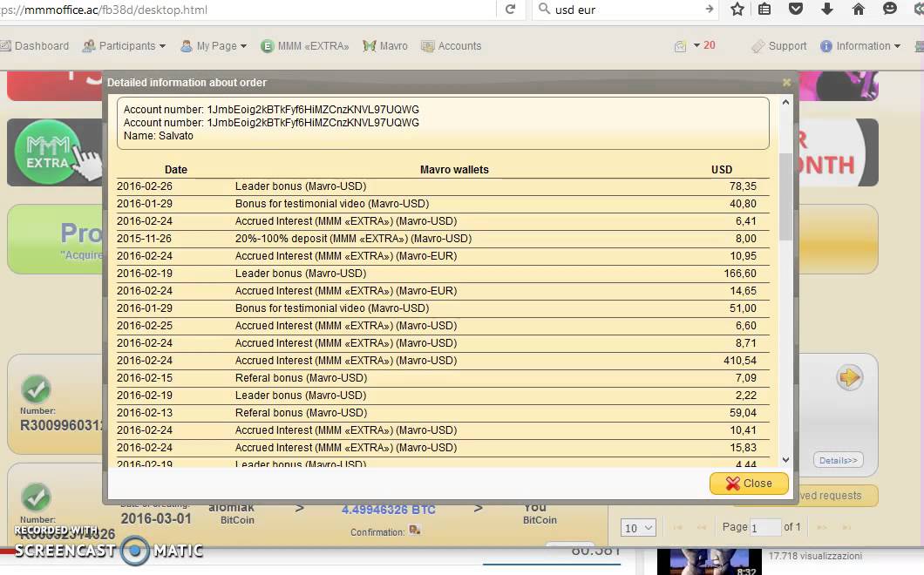Click the browser downloads arrow icon
The width and height of the screenshot is (924, 575).
click(827, 10)
